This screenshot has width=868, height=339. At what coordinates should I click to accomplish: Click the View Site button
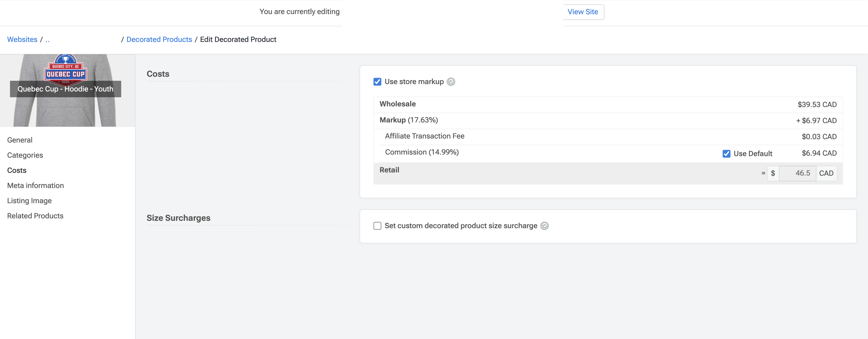[583, 12]
